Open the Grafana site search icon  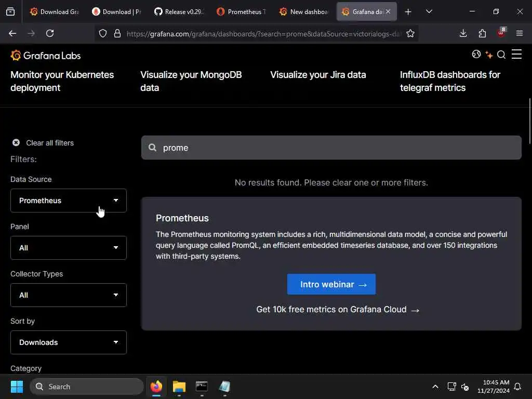point(501,55)
